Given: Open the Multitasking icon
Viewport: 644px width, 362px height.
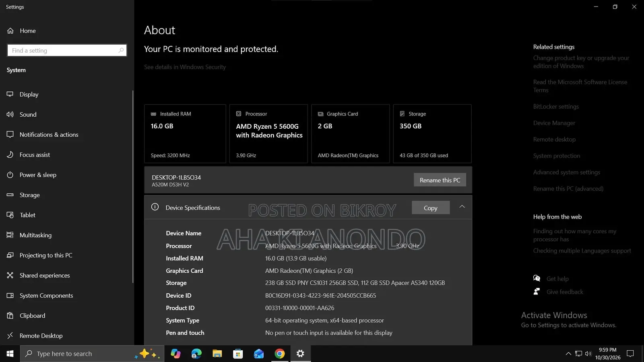Looking at the screenshot, I should coord(10,235).
